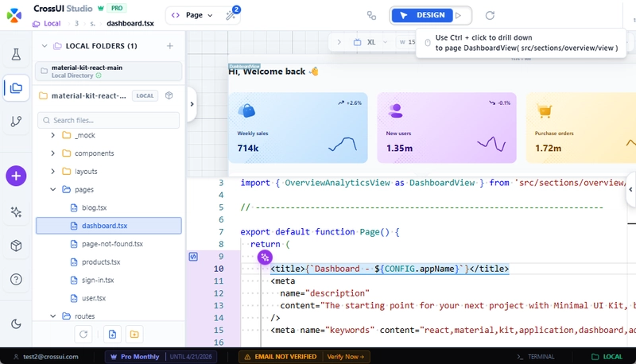Expand the _mock folder

point(52,135)
